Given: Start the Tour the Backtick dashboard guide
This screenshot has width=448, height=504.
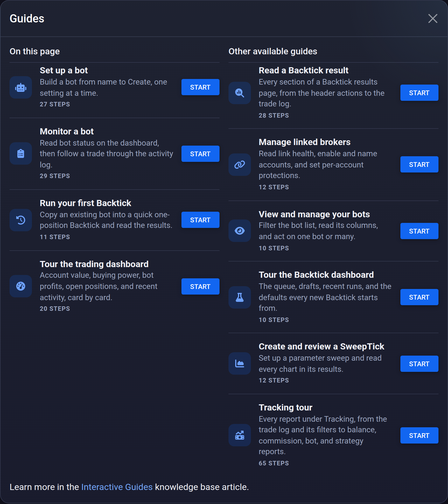Looking at the screenshot, I should 419,297.
